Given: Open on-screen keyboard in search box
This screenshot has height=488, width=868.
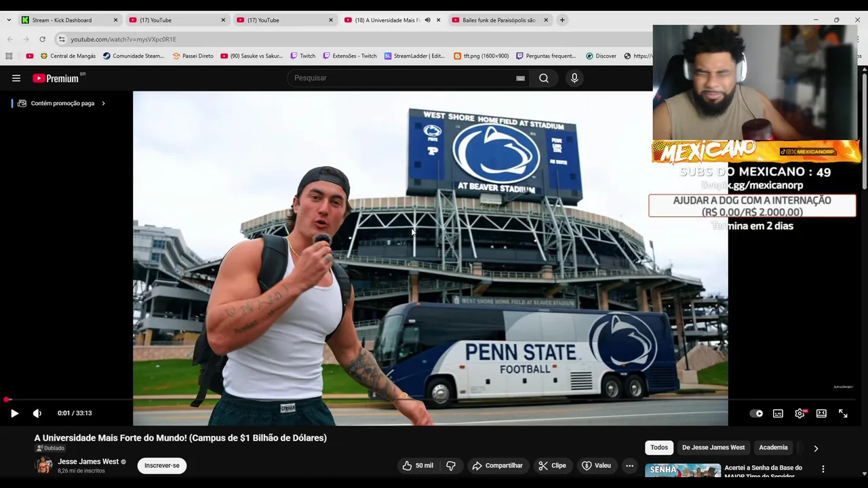Looking at the screenshot, I should click(520, 78).
